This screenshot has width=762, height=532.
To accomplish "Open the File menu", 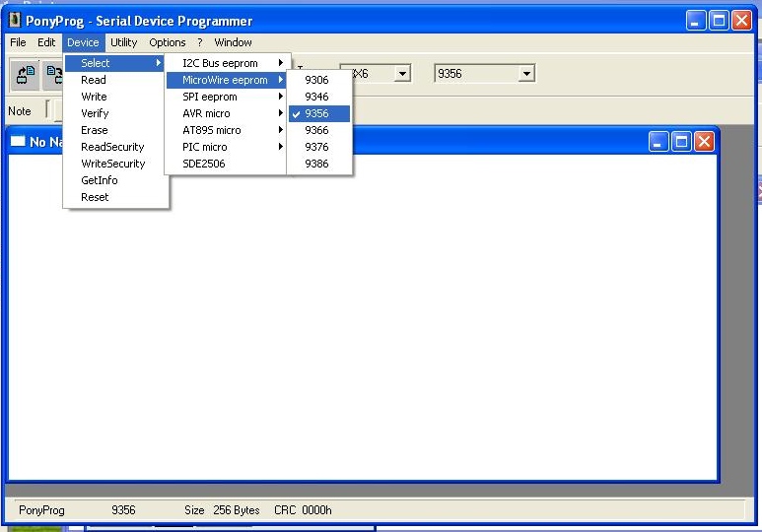I will [x=18, y=42].
